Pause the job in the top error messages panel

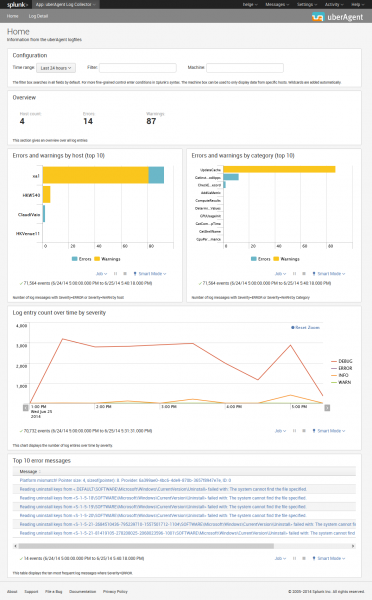tap(294, 558)
